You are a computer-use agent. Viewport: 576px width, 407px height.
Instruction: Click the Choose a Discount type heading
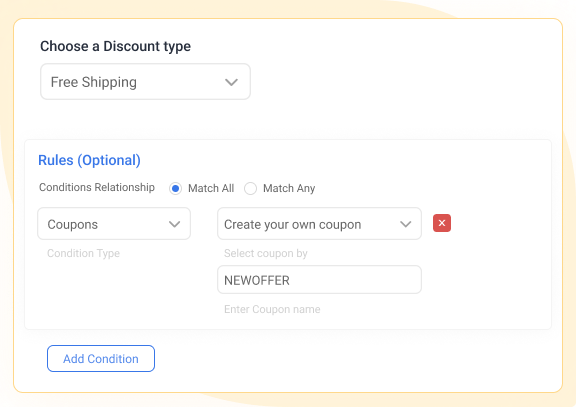coord(115,46)
